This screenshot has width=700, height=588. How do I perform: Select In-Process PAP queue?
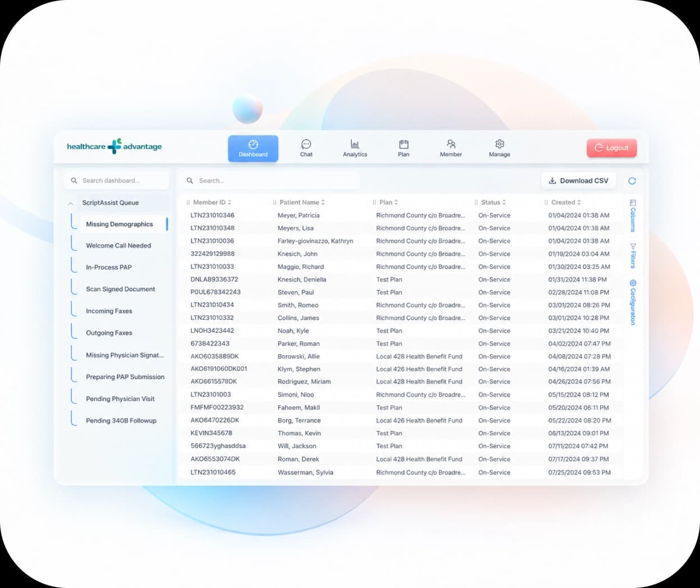109,268
